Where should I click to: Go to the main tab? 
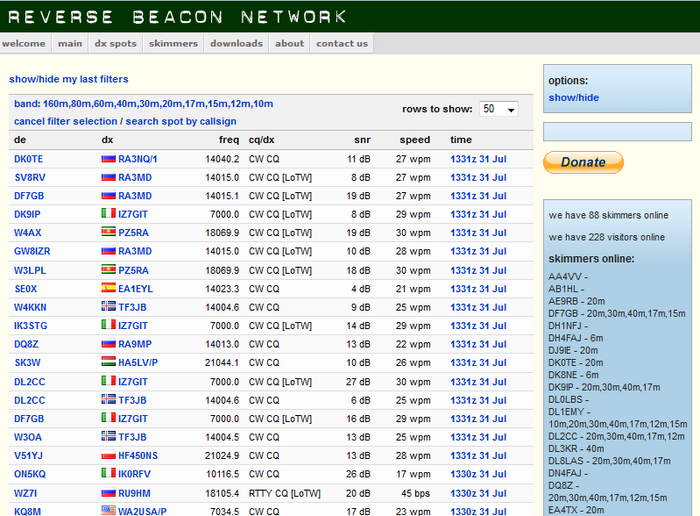(70, 43)
